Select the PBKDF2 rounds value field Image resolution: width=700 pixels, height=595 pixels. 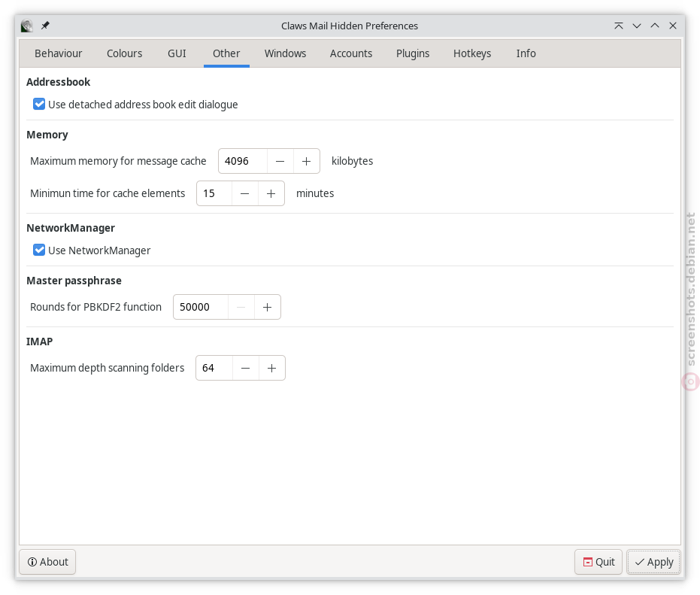201,308
